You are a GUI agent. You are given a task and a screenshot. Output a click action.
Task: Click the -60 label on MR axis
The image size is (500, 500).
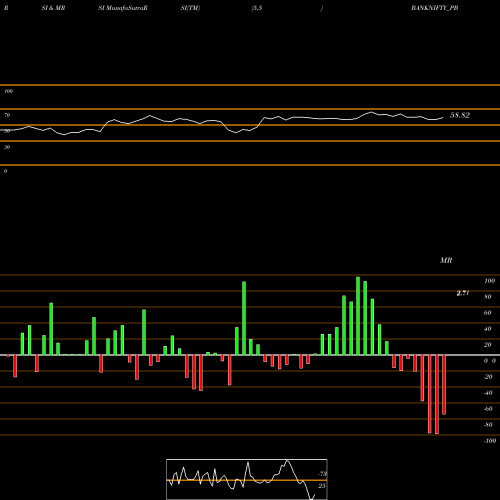tap(488, 409)
